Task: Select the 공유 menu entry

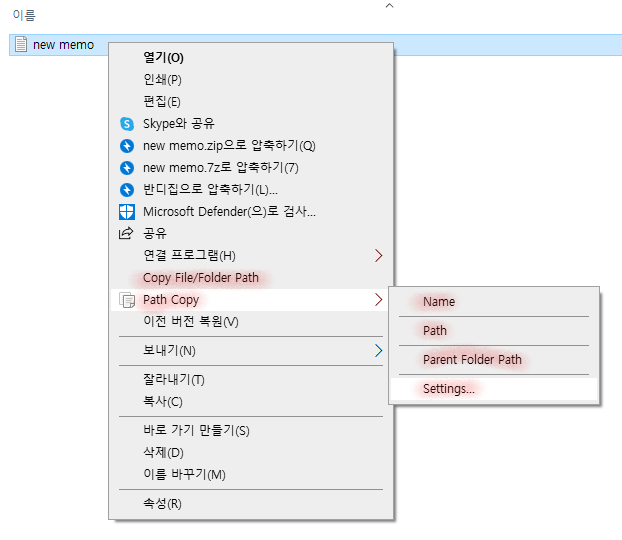Action: (x=251, y=233)
